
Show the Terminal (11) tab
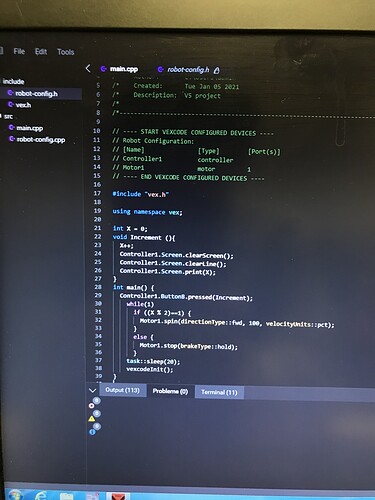tap(219, 392)
